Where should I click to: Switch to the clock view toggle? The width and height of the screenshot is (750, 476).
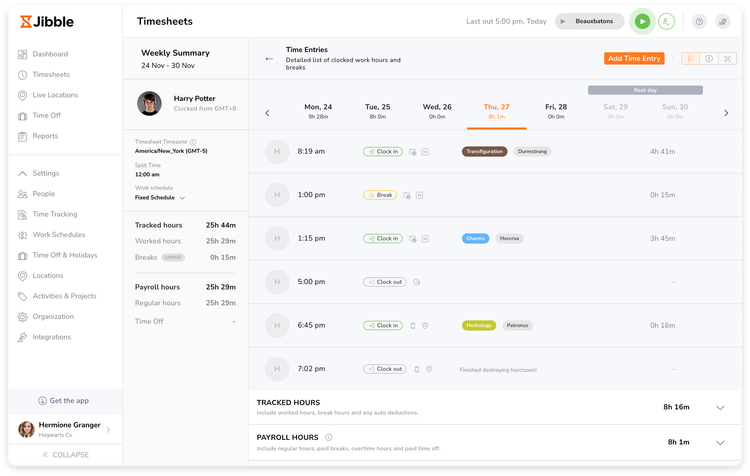[x=709, y=58]
